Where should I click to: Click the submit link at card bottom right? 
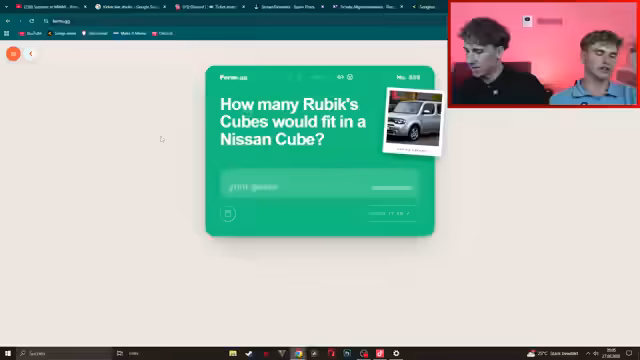(x=391, y=213)
